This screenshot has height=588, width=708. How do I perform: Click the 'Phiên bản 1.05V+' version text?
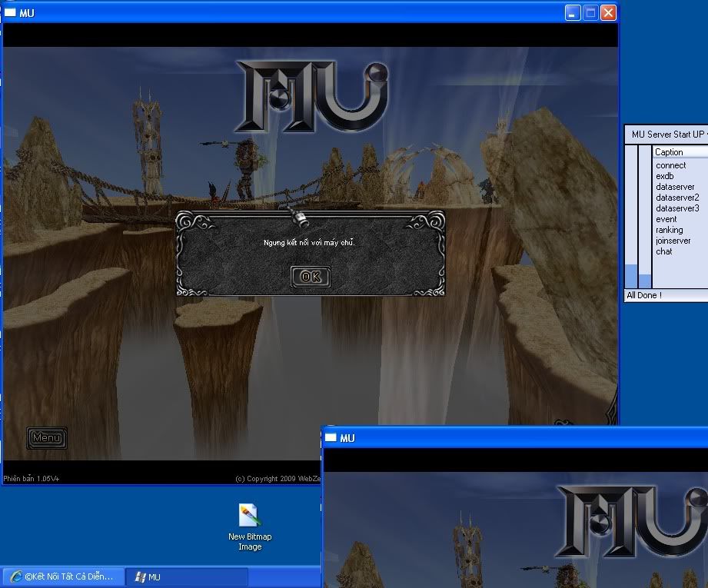[x=32, y=479]
